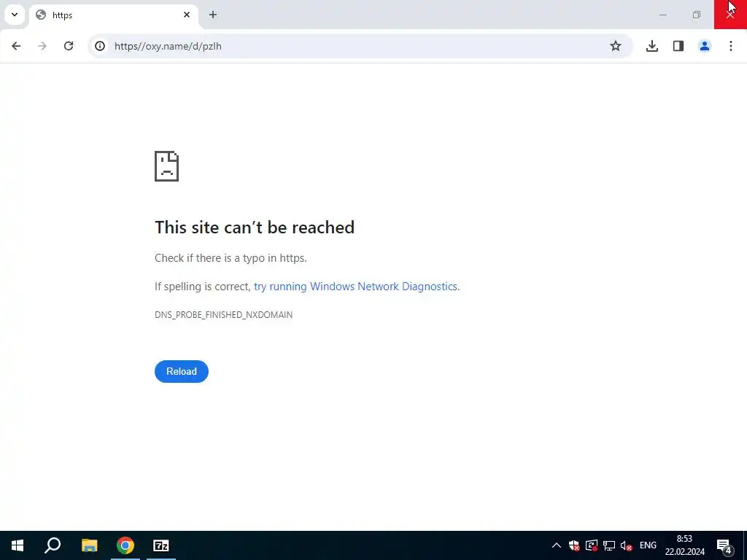
Task: Open the Chrome side panel
Action: (x=678, y=46)
